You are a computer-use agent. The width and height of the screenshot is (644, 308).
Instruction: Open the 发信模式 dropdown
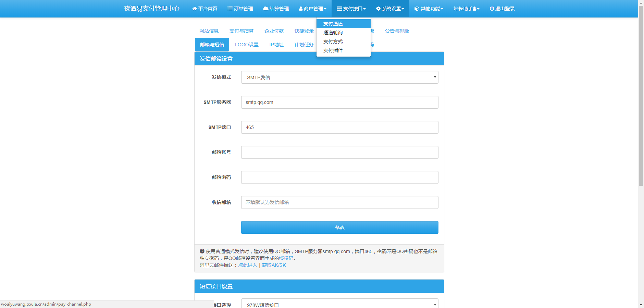click(339, 77)
